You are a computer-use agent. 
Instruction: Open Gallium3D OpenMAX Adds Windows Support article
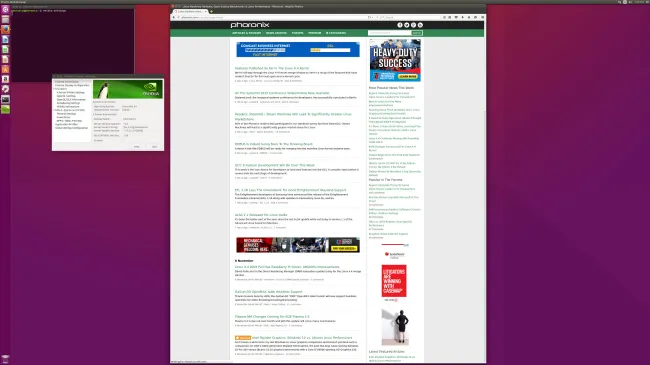pos(268,292)
